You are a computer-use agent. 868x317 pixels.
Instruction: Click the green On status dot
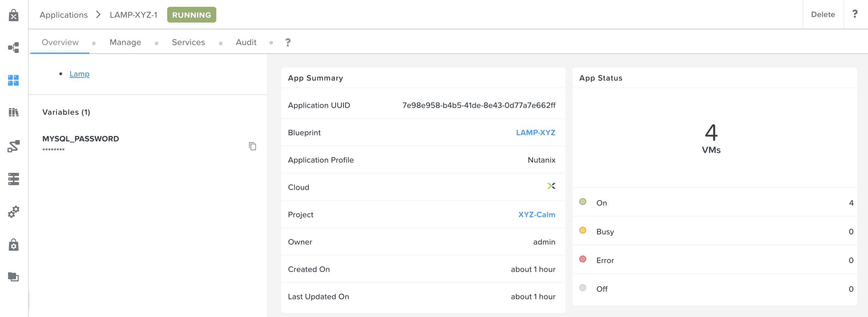(583, 202)
